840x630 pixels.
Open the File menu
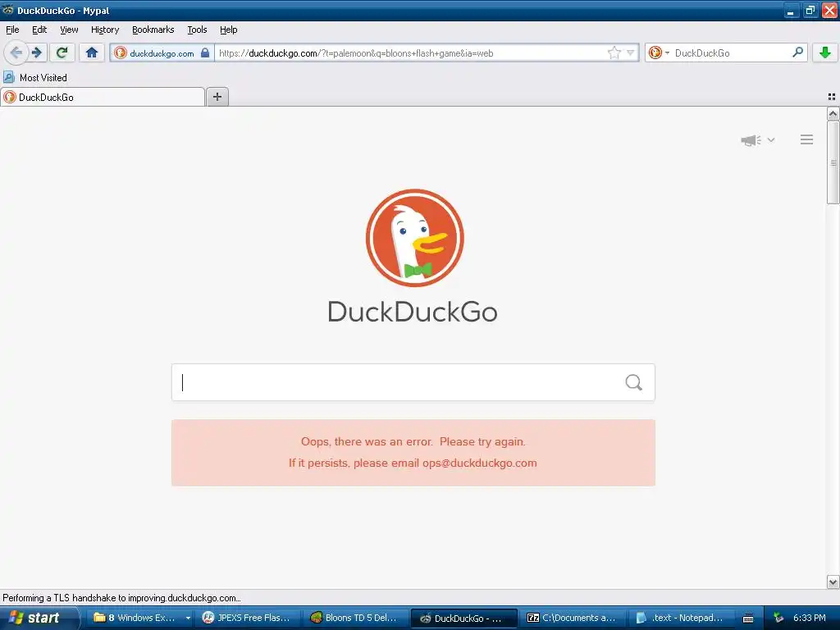click(x=12, y=30)
